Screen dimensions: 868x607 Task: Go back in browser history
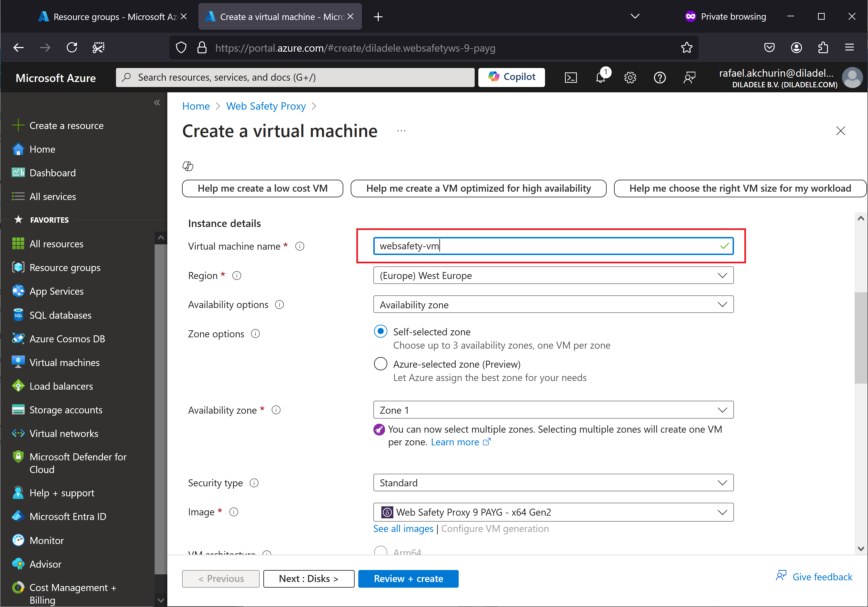pyautogui.click(x=19, y=48)
